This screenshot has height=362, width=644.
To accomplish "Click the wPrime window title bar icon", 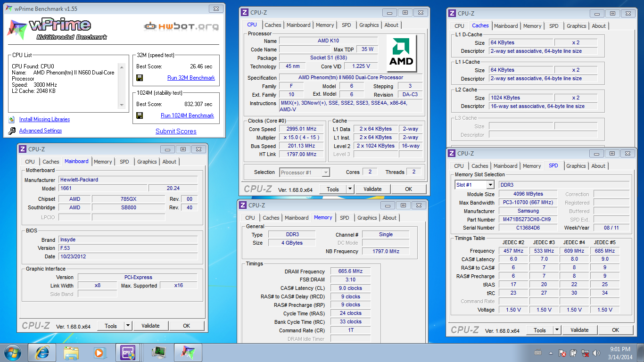I will [x=9, y=8].
